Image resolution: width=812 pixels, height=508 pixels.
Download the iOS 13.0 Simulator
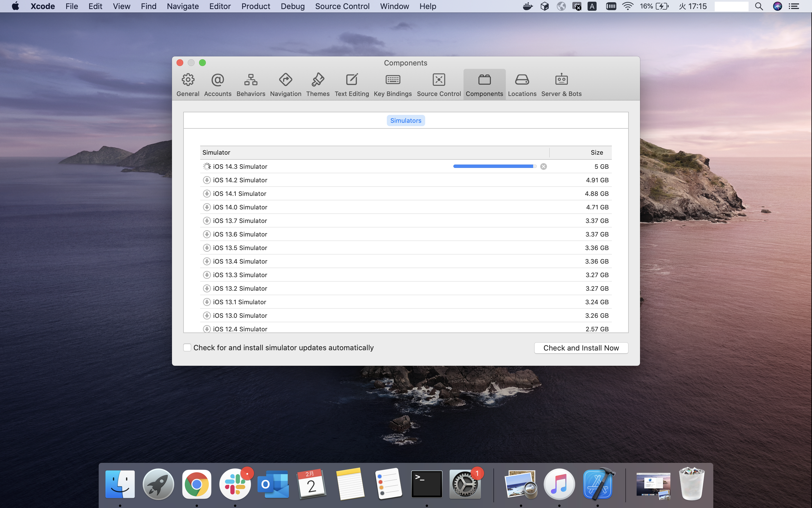(x=207, y=316)
